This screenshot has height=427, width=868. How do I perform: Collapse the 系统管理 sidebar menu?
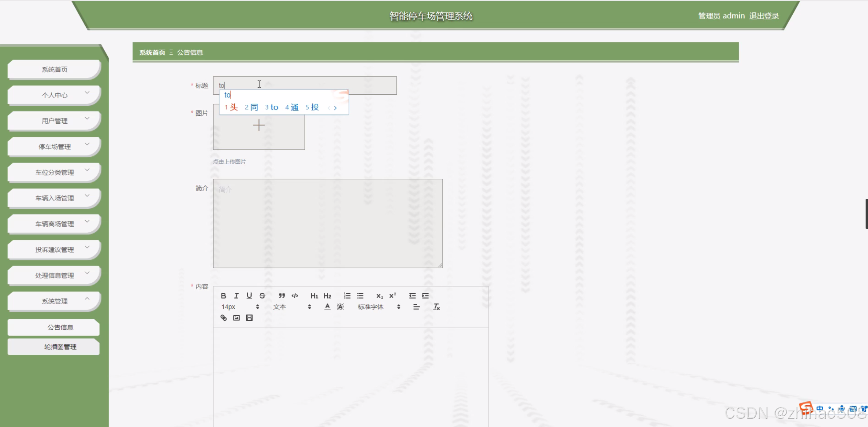[54, 301]
